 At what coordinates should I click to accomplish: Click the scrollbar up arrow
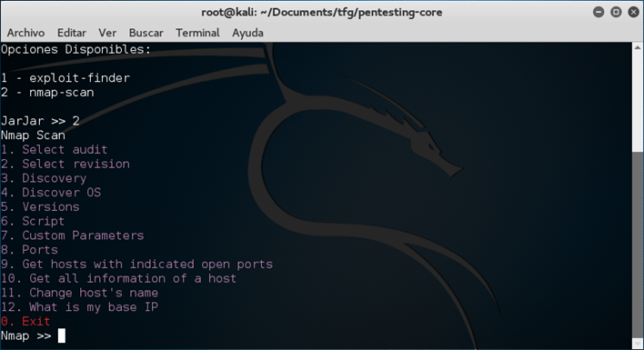(638, 48)
